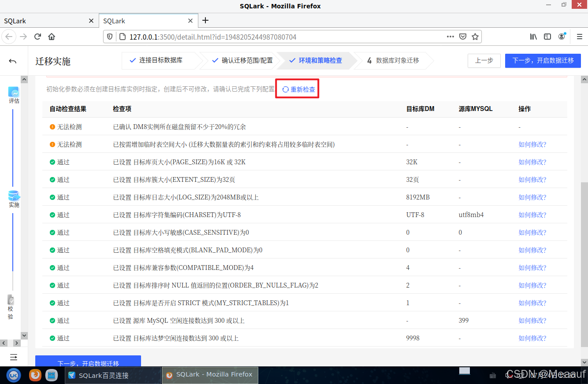Click Firefox browser back button
Screen dimensions: 588x384
pyautogui.click(x=10, y=37)
